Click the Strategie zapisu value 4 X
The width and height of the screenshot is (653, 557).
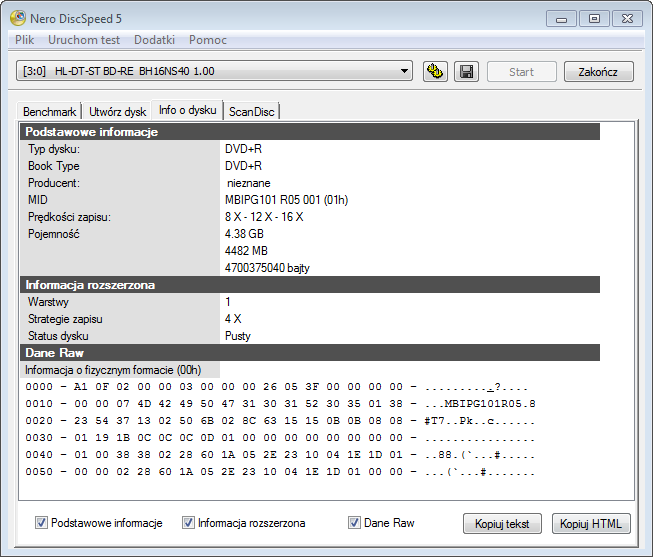coord(233,319)
